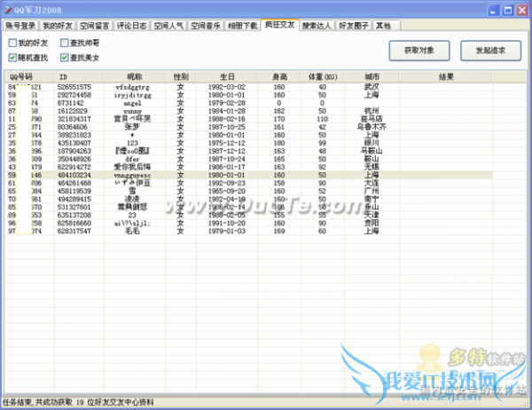Screen dimensions: 532x410
Task: Open the 其他 tab
Action: [386, 26]
